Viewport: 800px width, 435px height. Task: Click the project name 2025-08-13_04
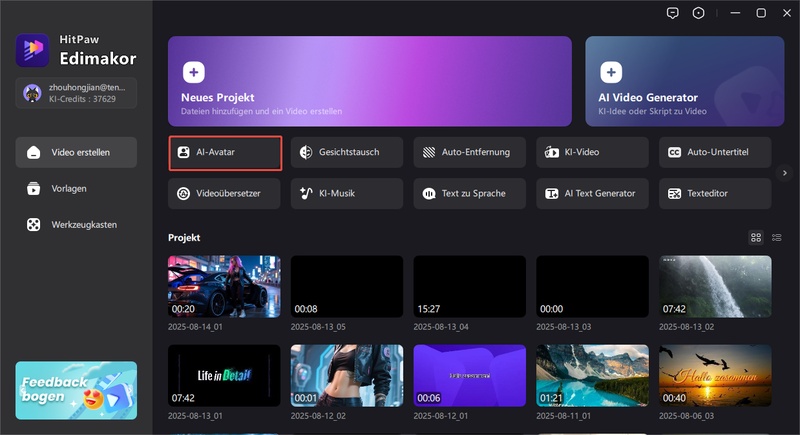click(441, 327)
